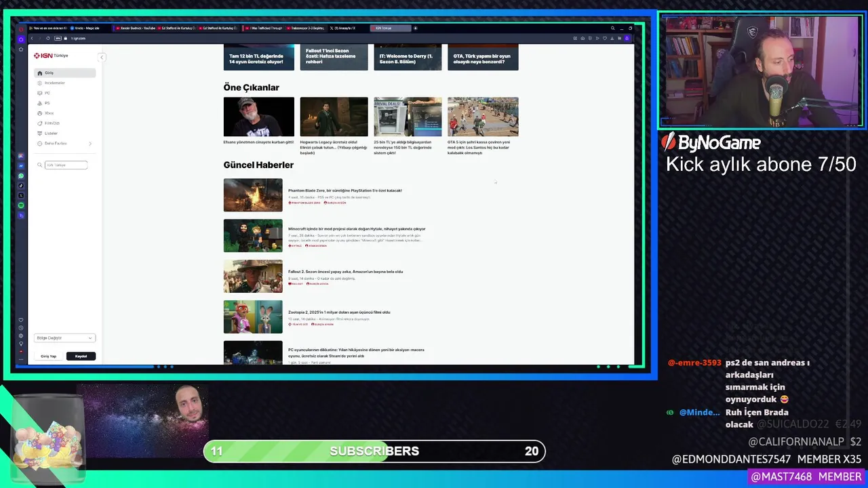The height and width of the screenshot is (488, 868).
Task: Open the Minecraft Hytale headline
Action: point(357,229)
